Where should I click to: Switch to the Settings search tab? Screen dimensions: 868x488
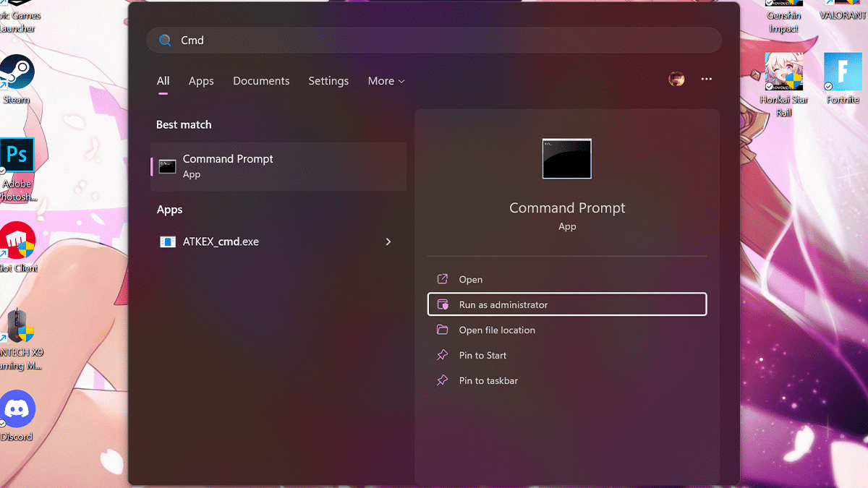[328, 81]
